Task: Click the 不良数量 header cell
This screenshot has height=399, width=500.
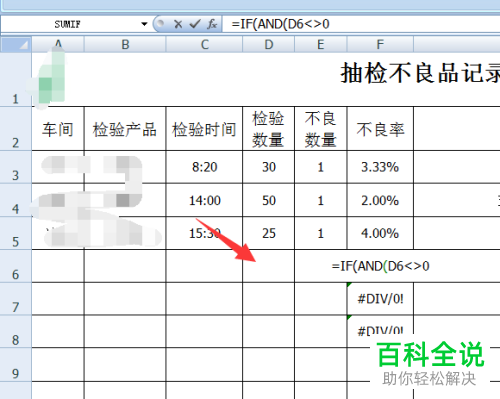Action: tap(321, 129)
